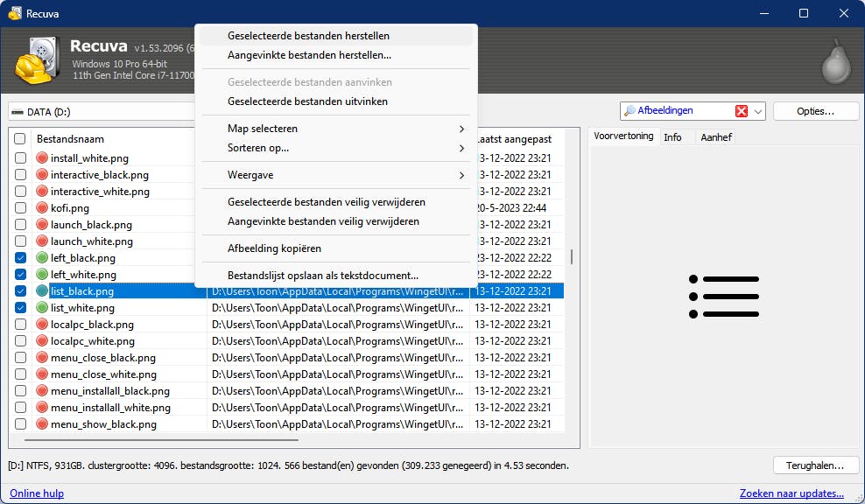Click the green status dot of left_black.png
Screen dimensions: 865x504
[x=42, y=257]
